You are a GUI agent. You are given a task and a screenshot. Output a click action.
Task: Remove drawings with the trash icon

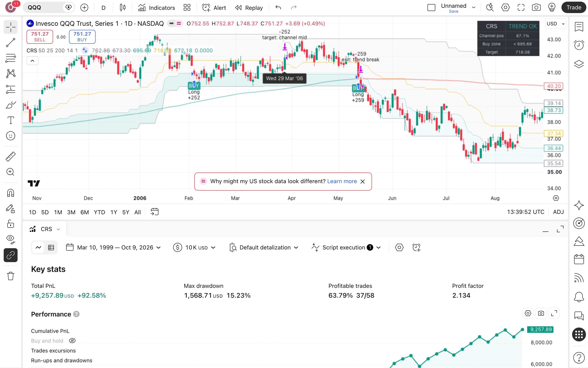point(10,276)
